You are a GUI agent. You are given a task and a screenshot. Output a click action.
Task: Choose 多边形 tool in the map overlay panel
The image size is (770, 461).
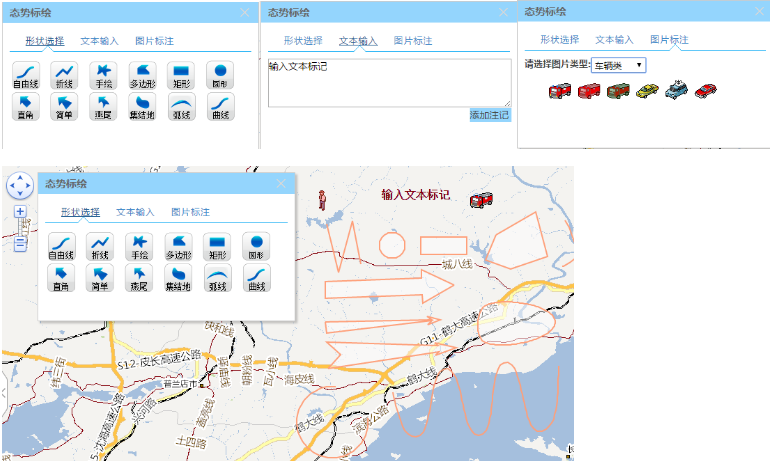pyautogui.click(x=178, y=246)
